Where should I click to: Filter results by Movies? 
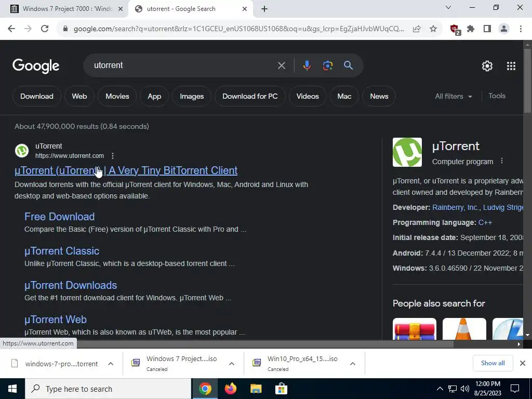[117, 96]
